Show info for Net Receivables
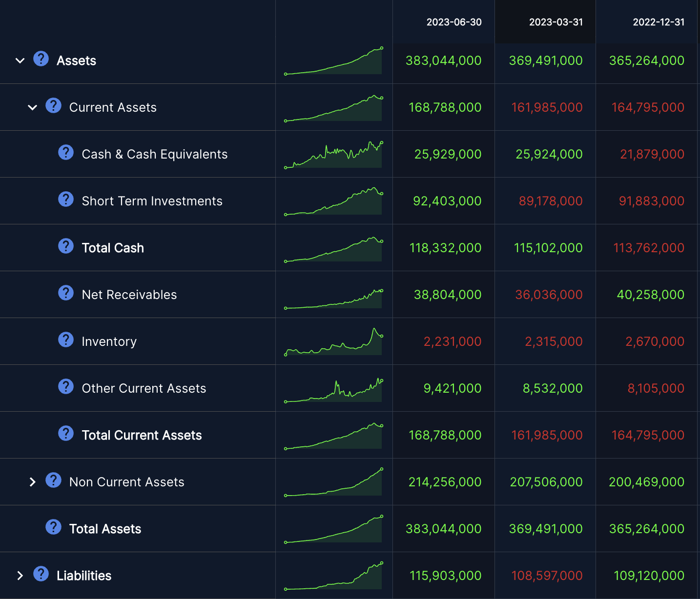The image size is (700, 599). [66, 293]
